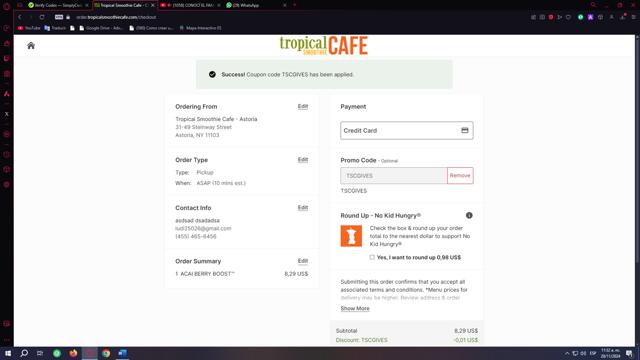Launch Chrome from the taskbar
This screenshot has width=640, height=360.
click(x=106, y=353)
